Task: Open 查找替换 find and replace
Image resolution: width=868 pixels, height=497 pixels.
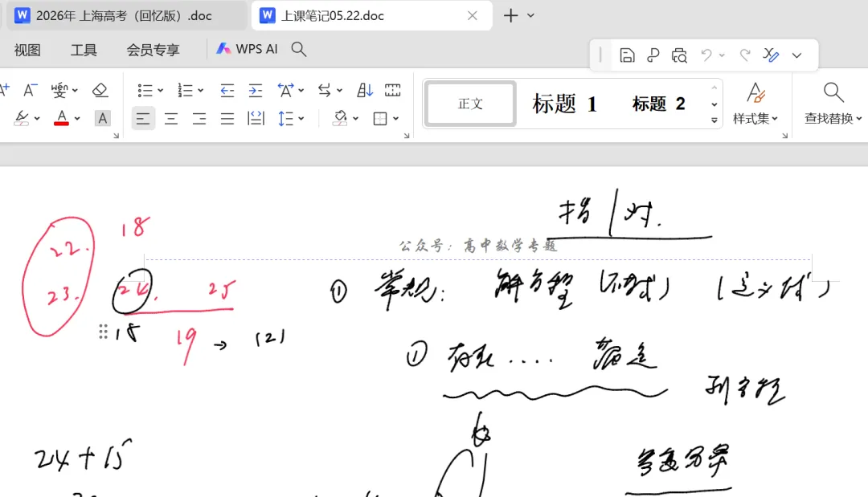Action: [833, 104]
